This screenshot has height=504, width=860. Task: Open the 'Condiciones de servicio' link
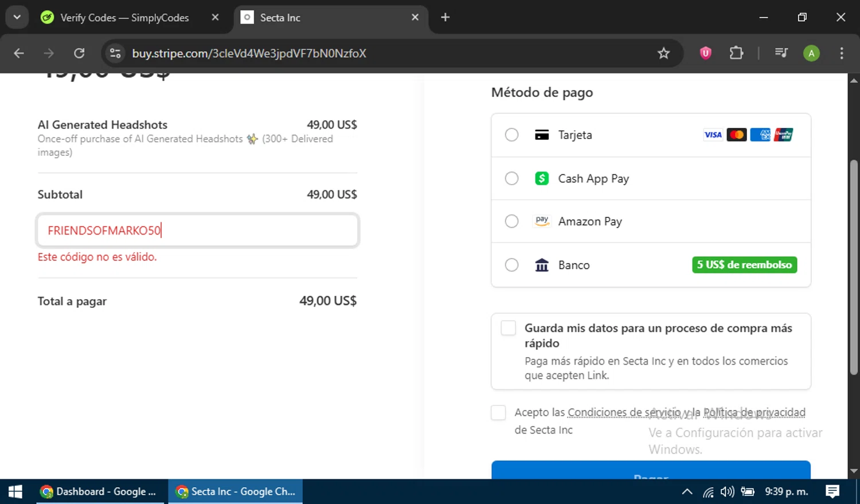[624, 412]
